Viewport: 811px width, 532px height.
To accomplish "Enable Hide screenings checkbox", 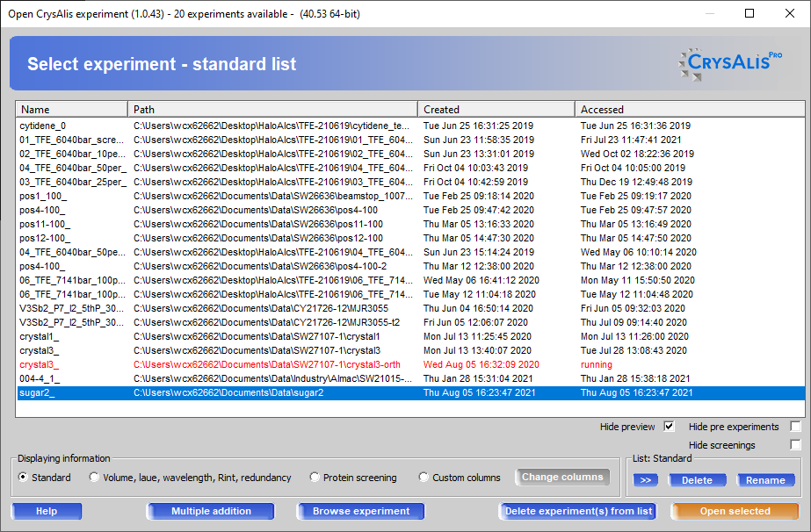I will (795, 445).
